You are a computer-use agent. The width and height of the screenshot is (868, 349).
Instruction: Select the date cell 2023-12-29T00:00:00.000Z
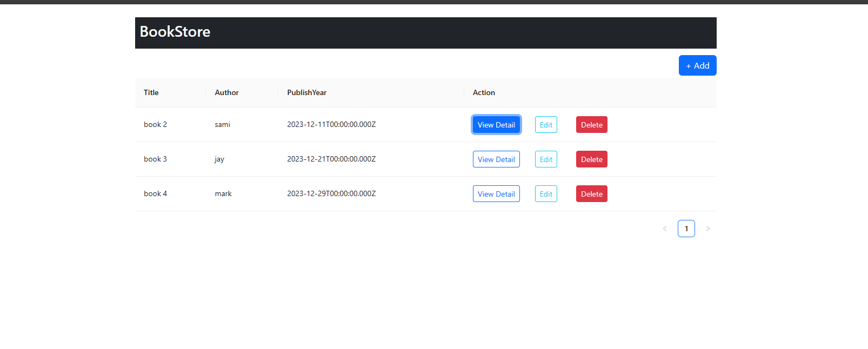[331, 194]
